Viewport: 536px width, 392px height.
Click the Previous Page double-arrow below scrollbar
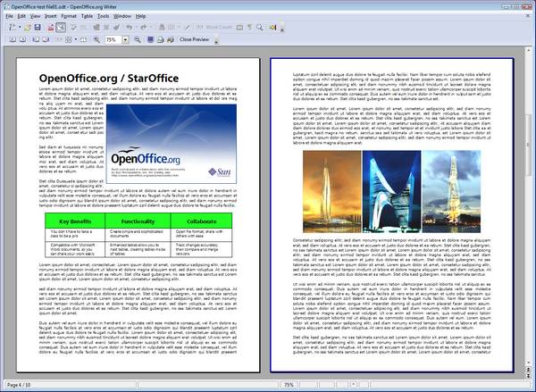tap(528, 371)
